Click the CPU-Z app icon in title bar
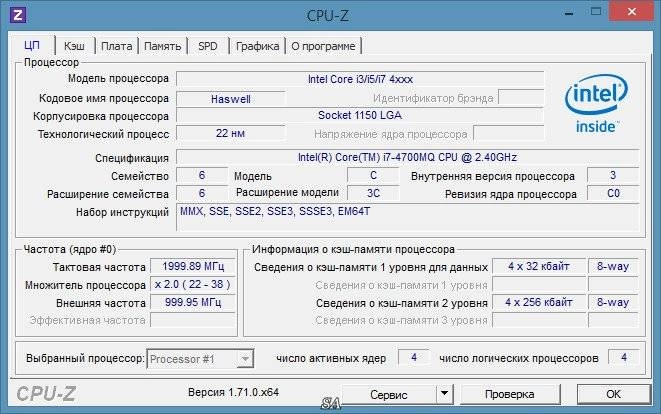Screen dimensions: 661x414 click(18, 15)
